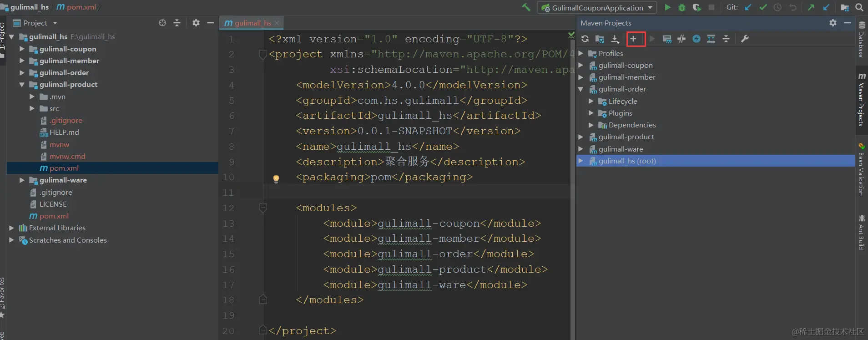Hide the Maven Projects tool window
Image resolution: width=868 pixels, height=340 pixels.
(848, 23)
